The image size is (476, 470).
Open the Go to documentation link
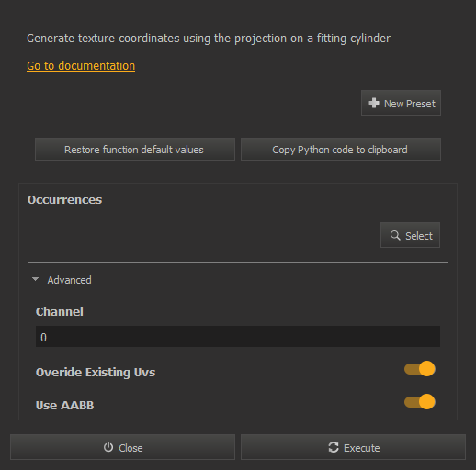[81, 66]
